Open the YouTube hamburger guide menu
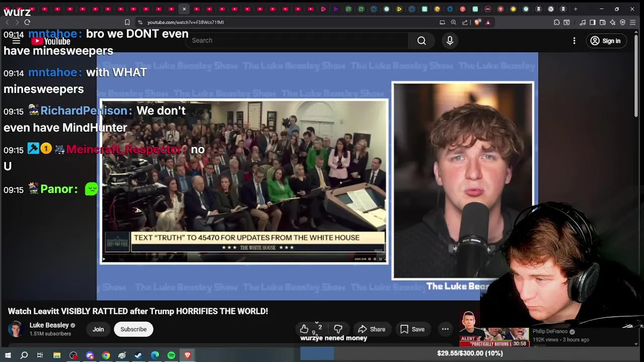Viewport: 644px width, 362px height. (x=16, y=41)
